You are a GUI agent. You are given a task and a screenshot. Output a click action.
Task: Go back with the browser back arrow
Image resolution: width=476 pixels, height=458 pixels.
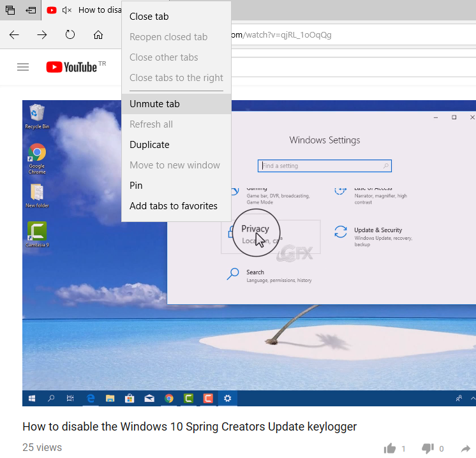point(14,35)
